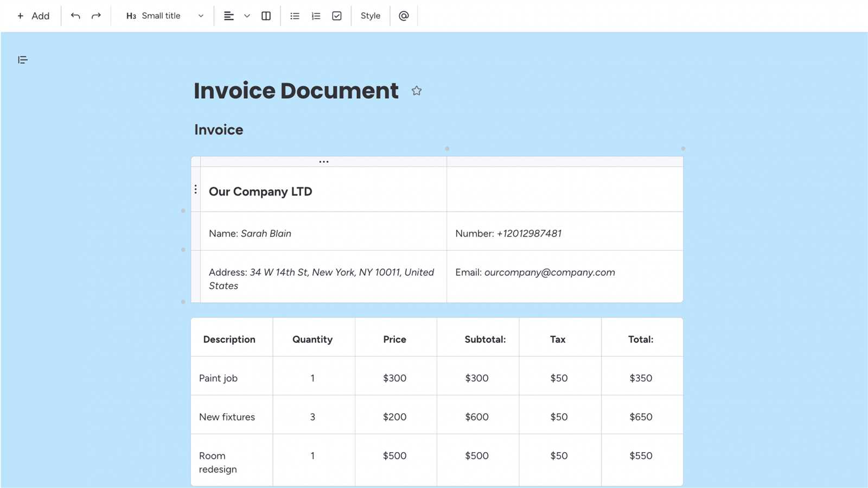Apply numbered list formatting
The image size is (868, 488).
coord(316,16)
